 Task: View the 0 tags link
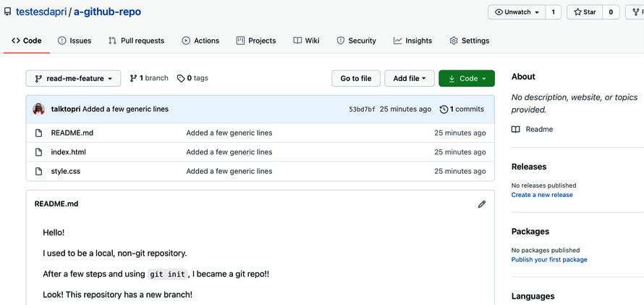point(192,78)
